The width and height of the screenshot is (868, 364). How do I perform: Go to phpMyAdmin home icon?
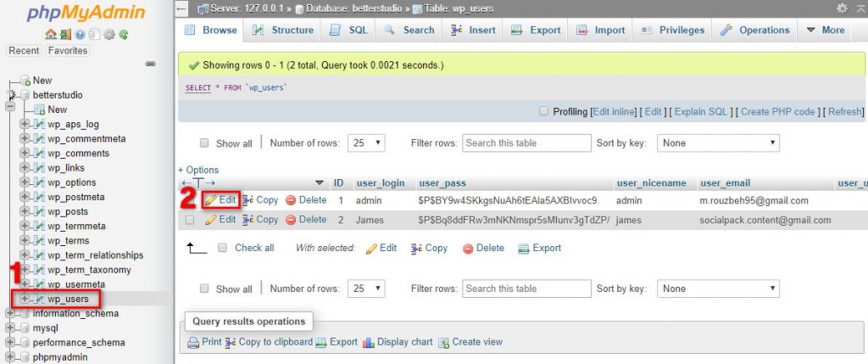tap(50, 34)
